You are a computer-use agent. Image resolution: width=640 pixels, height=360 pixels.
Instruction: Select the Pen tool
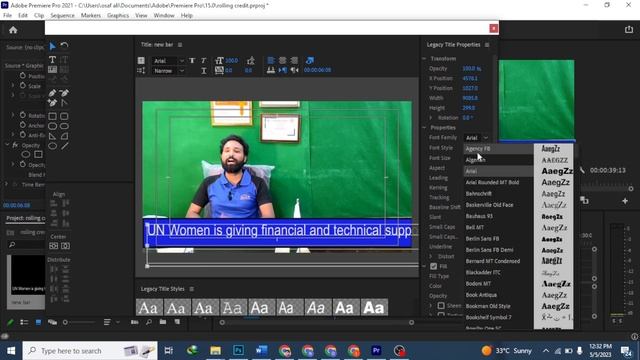point(52,93)
